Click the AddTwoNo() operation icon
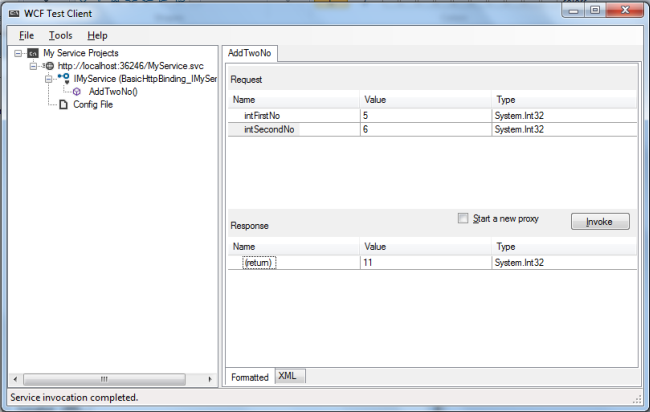The height and width of the screenshot is (412, 650). pyautogui.click(x=77, y=92)
